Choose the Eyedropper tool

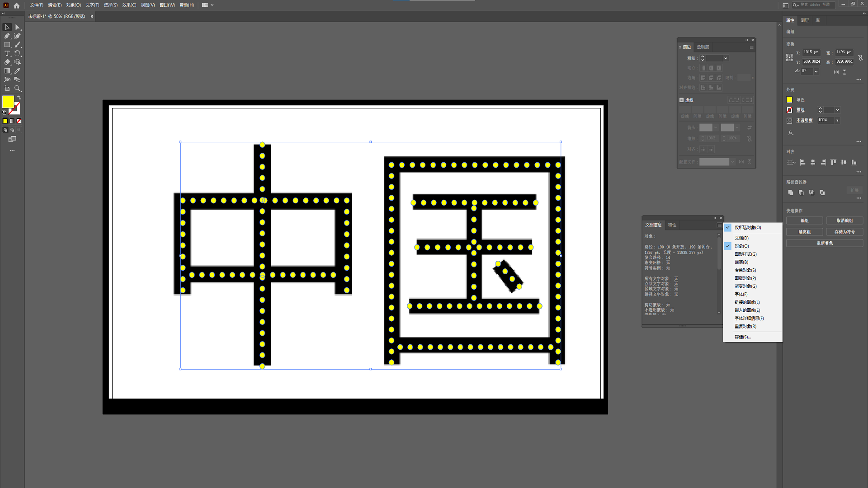tap(18, 71)
